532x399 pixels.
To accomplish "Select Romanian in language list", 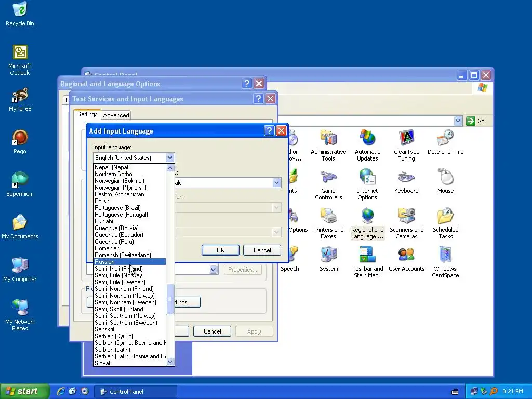I will point(129,248).
